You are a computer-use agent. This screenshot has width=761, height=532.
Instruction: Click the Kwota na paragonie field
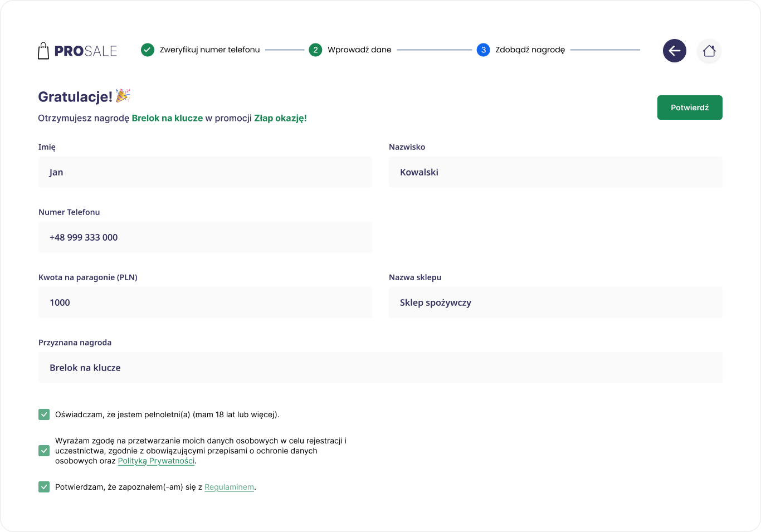tap(205, 302)
